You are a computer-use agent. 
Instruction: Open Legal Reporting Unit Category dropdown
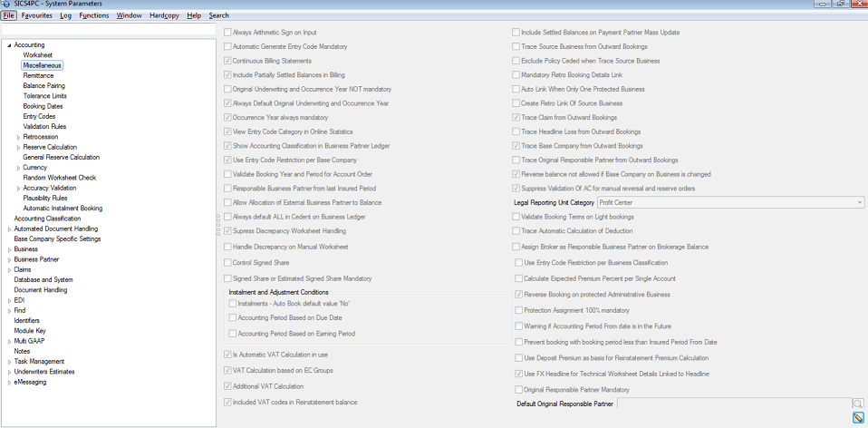(859, 202)
